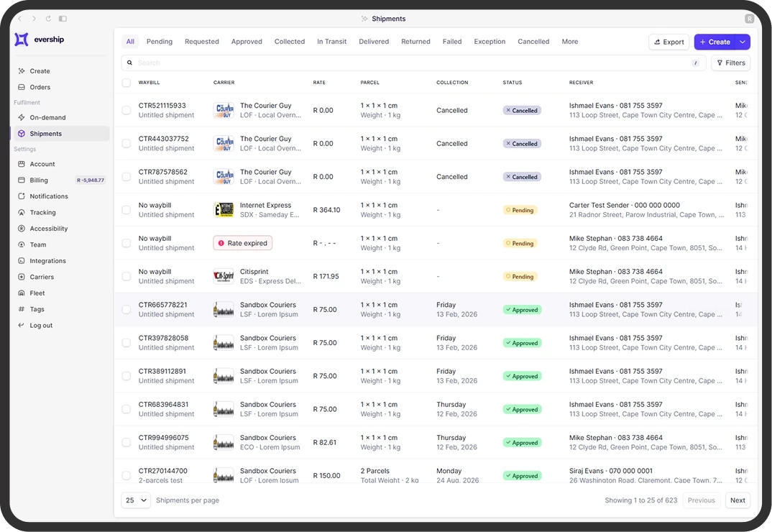Click the evership logo icon
This screenshot has width=772, height=532.
tap(22, 40)
